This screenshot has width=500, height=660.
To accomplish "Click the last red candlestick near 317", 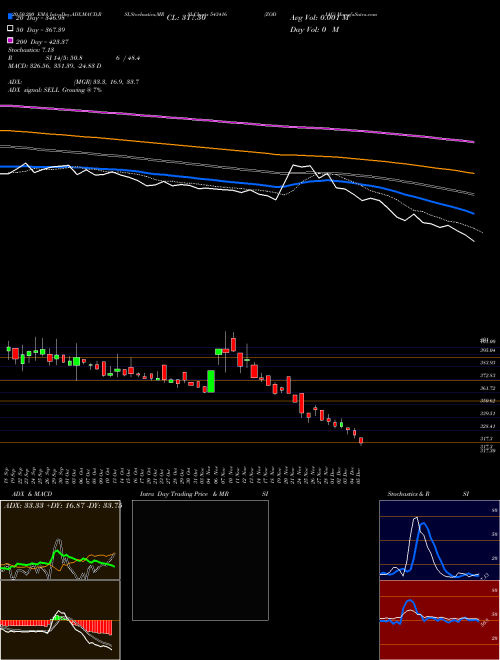I will point(361,440).
